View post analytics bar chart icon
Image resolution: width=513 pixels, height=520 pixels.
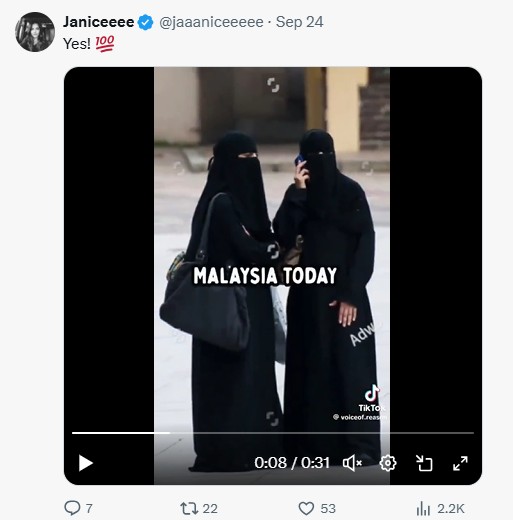pos(423,509)
